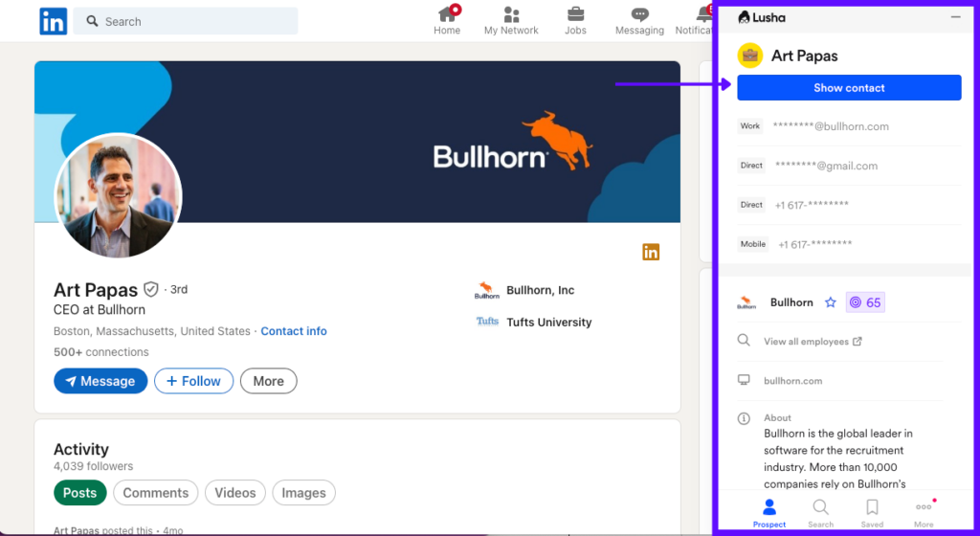Open the More tab in Lusha footer
Image resolution: width=980 pixels, height=536 pixels.
click(x=924, y=512)
